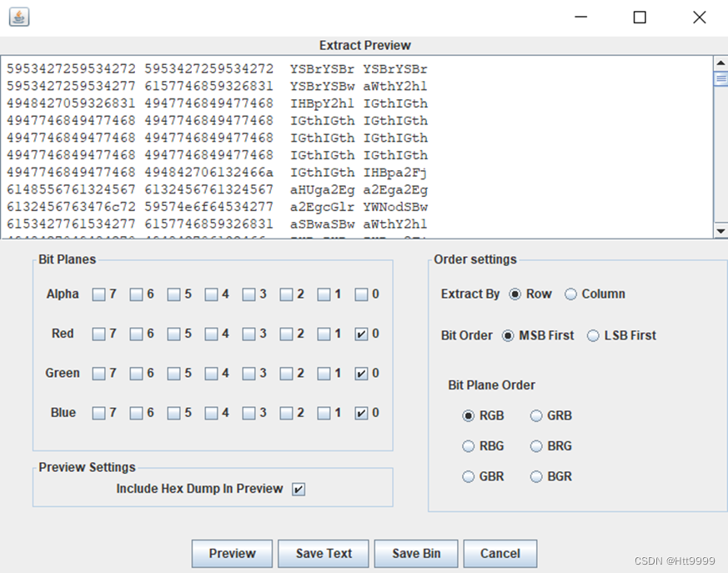Select RBG bit plane order

(x=468, y=446)
